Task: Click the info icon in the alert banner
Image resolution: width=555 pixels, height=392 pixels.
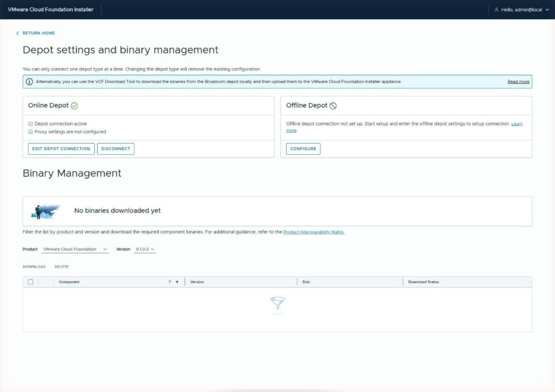Action: [29, 82]
